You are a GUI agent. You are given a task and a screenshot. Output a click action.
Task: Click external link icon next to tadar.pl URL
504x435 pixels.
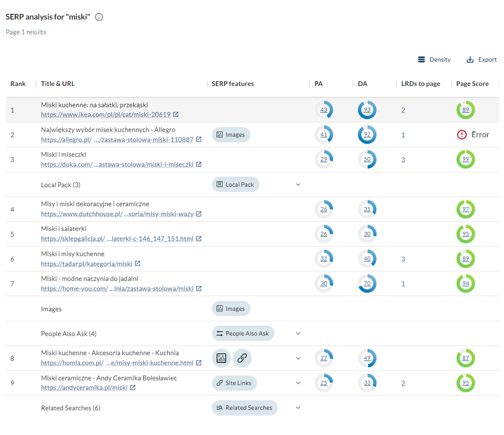[x=138, y=264]
